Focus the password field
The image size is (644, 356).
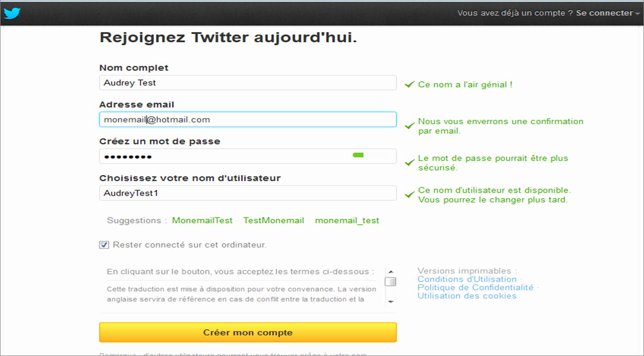(x=248, y=156)
